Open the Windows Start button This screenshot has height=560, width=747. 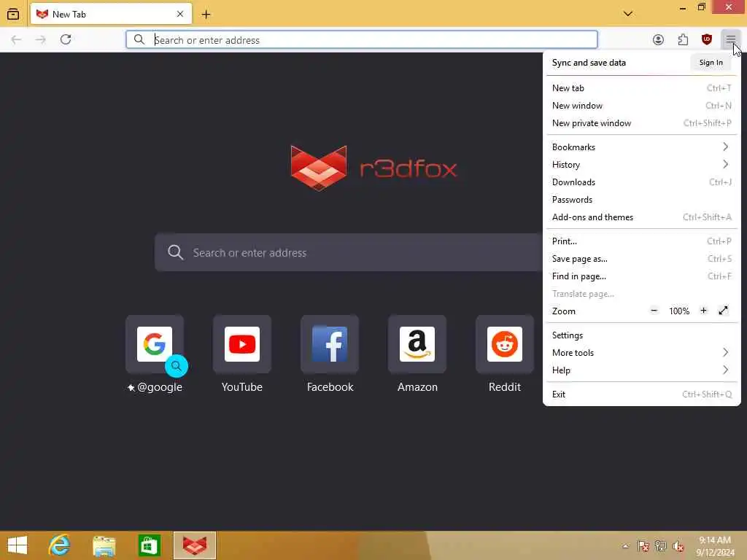(18, 545)
